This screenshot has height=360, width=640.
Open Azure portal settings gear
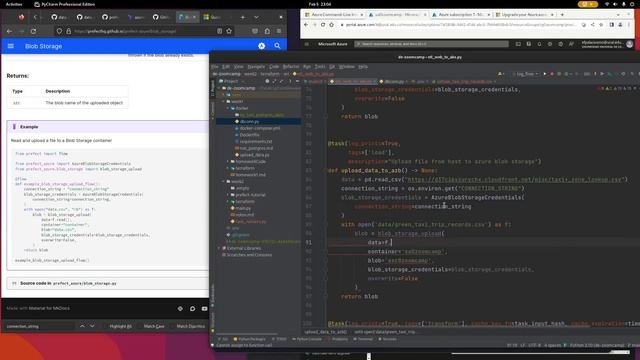tap(550, 44)
